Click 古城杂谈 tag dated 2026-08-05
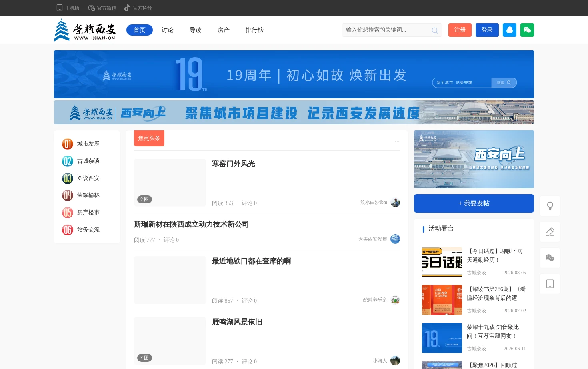 (476, 273)
